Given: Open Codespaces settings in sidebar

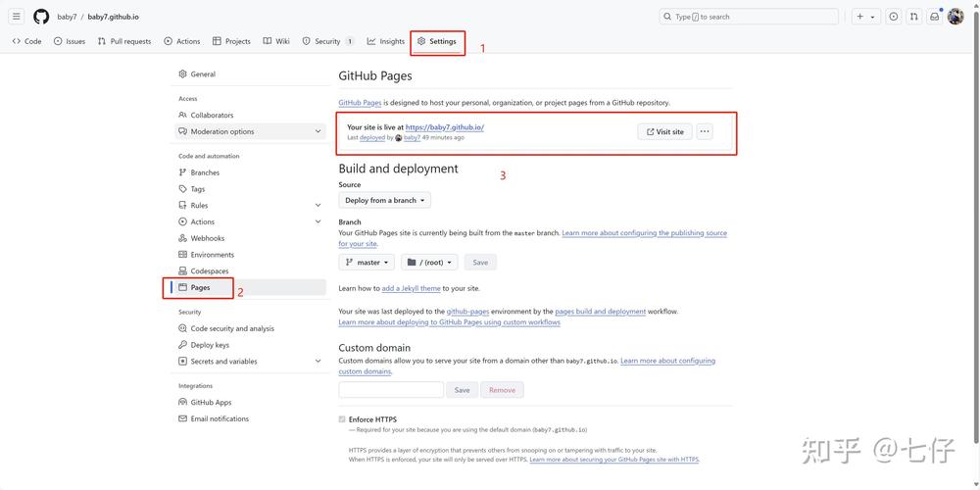Looking at the screenshot, I should coord(250,271).
